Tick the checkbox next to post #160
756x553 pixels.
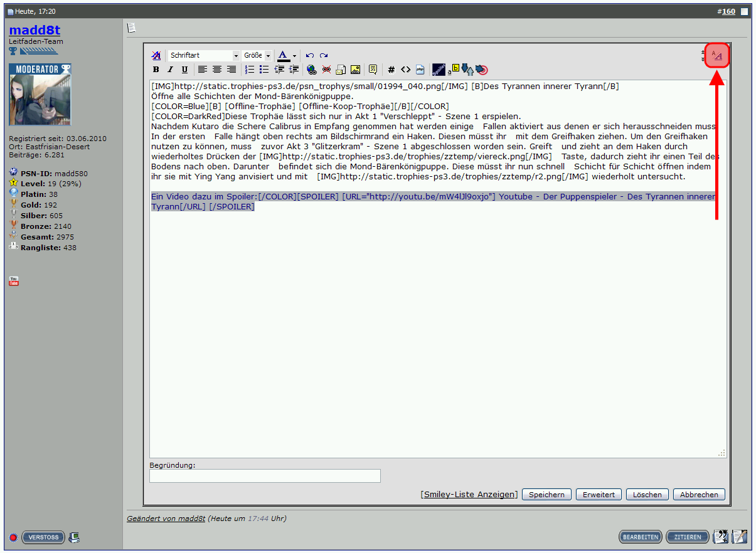(744, 11)
